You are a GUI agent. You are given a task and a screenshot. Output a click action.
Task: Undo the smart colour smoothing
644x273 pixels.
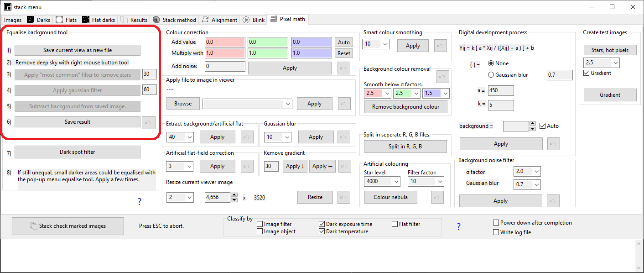(x=441, y=46)
